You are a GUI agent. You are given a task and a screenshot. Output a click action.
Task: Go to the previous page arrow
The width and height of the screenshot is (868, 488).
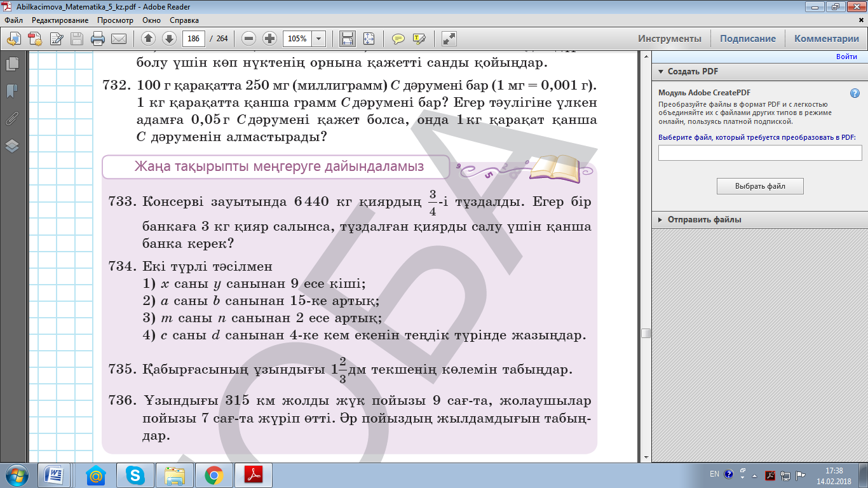(149, 39)
